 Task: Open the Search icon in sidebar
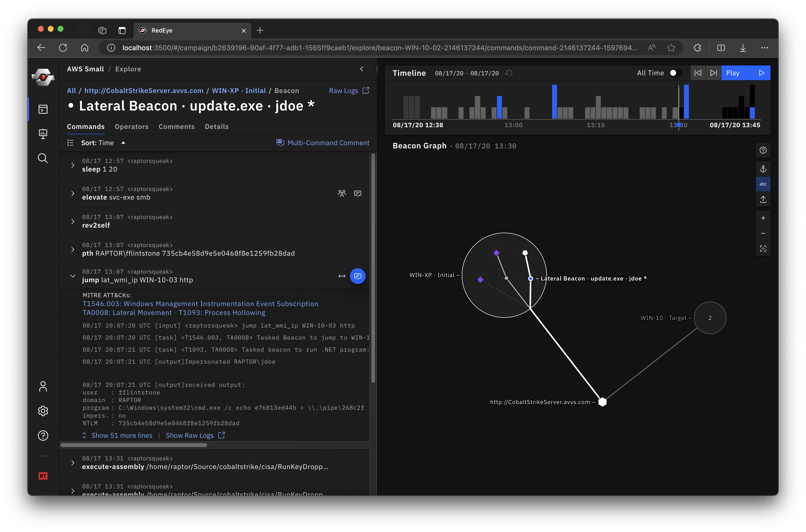(x=43, y=158)
